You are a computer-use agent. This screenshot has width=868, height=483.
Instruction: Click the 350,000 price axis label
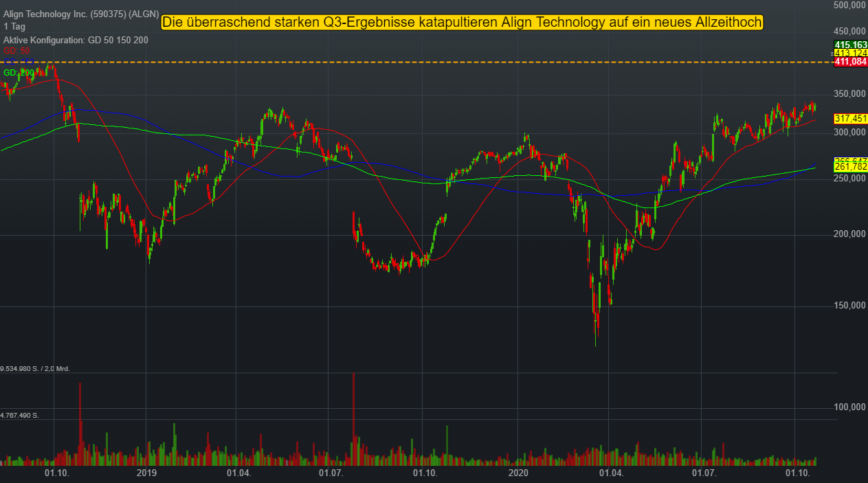click(x=849, y=94)
